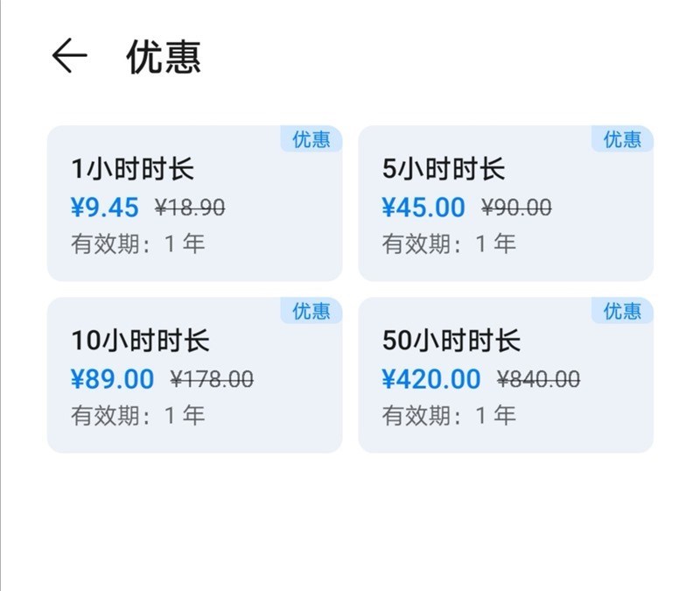This screenshot has height=591, width=700.
Task: Click the ¥9.45 discounted price
Action: (x=104, y=208)
